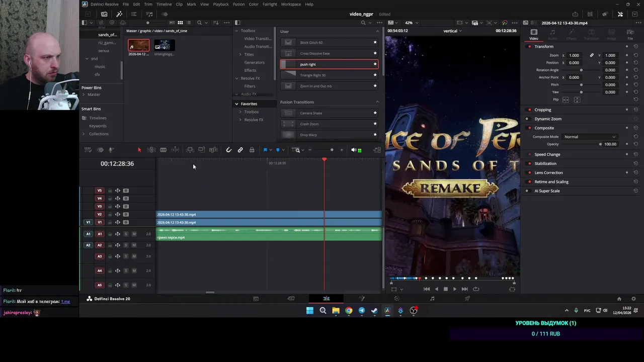Open Timeline View Options icon

point(88,150)
